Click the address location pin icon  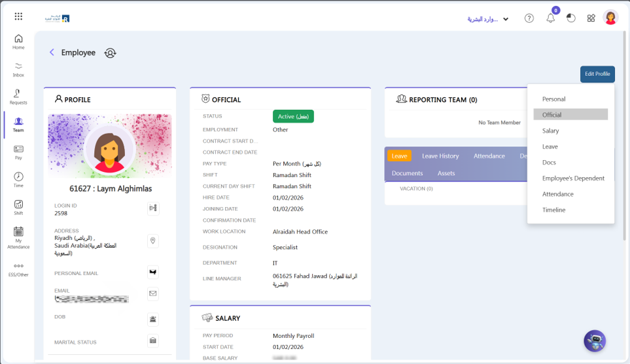tap(153, 241)
